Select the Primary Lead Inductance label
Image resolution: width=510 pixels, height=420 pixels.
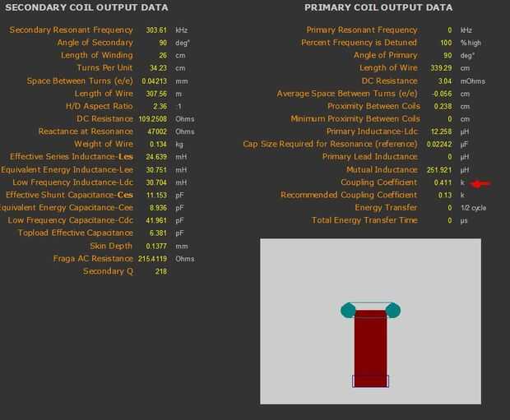pyautogui.click(x=370, y=157)
